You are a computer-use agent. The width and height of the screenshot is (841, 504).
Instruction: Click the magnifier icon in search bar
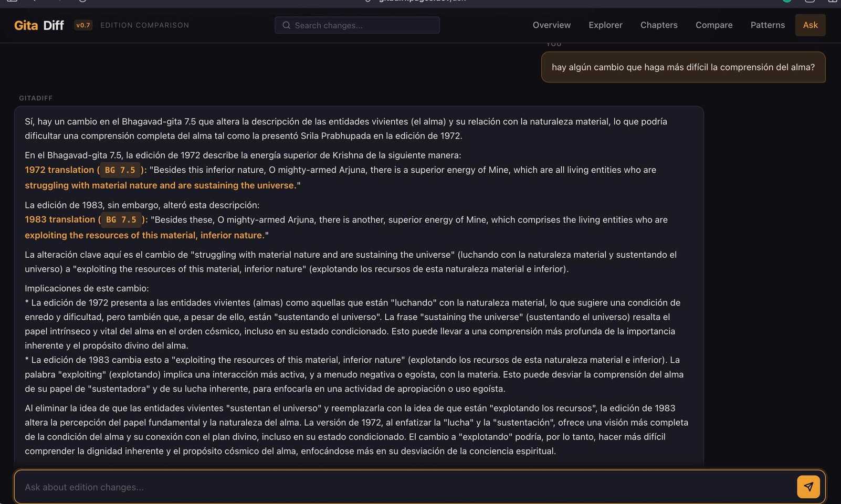point(286,25)
